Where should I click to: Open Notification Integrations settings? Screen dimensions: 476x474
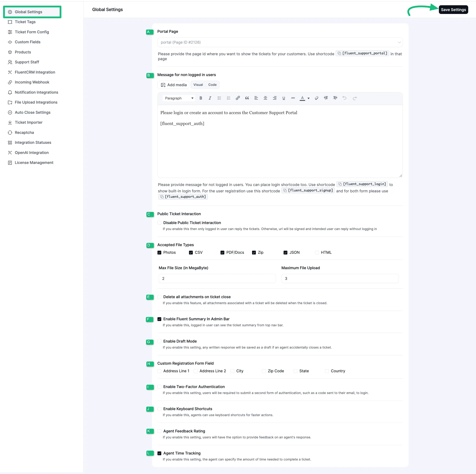click(36, 92)
